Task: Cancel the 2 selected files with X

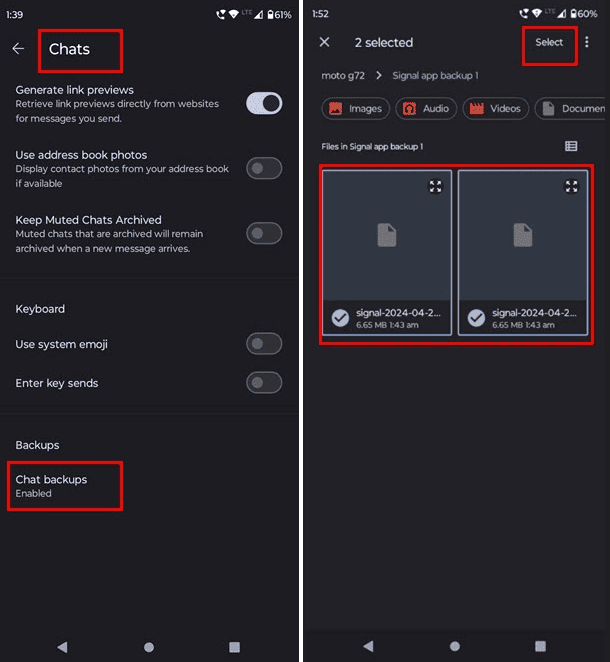Action: pyautogui.click(x=324, y=42)
